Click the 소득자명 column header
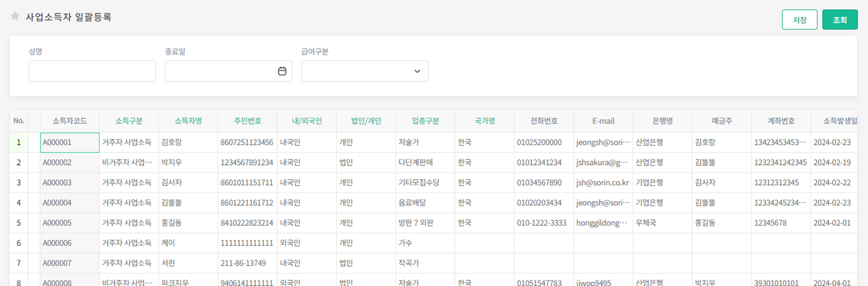This screenshot has height=286, width=868. 188,121
